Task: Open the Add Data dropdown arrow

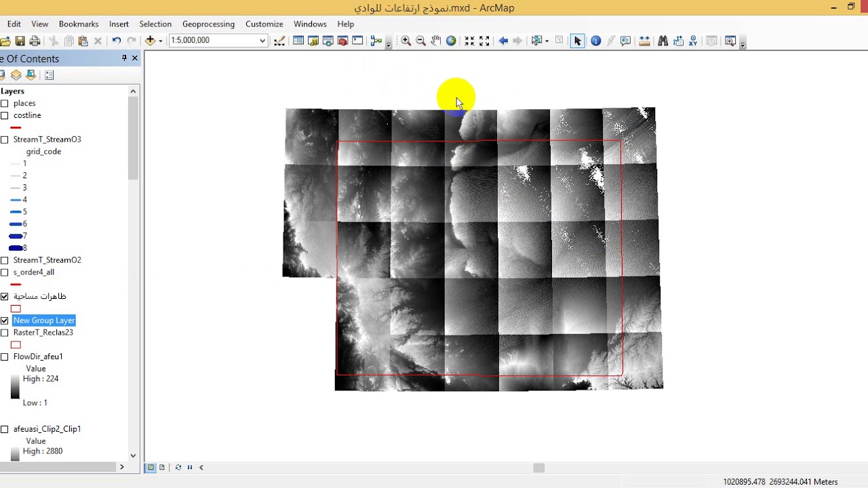Action: [160, 41]
